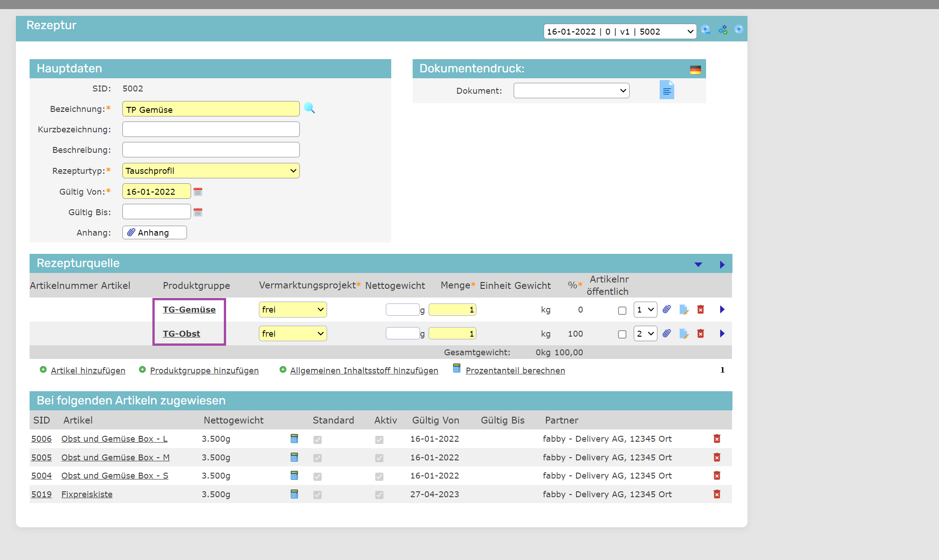The image size is (939, 560).
Task: Toggle Artikelnr öffentlich checkbox for TG-Gemüse
Action: (x=622, y=310)
